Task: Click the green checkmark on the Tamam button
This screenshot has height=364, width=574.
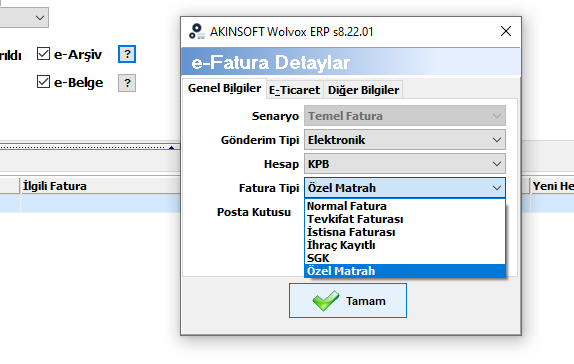Action: click(x=325, y=301)
